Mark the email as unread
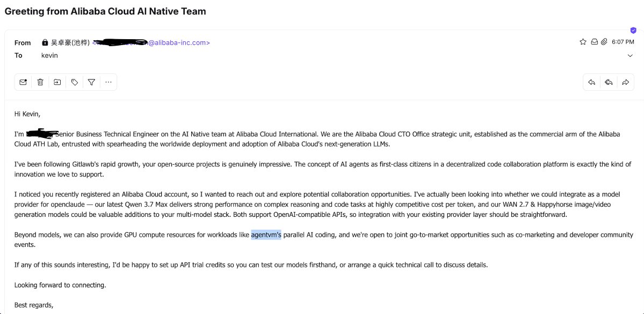 tap(24, 82)
